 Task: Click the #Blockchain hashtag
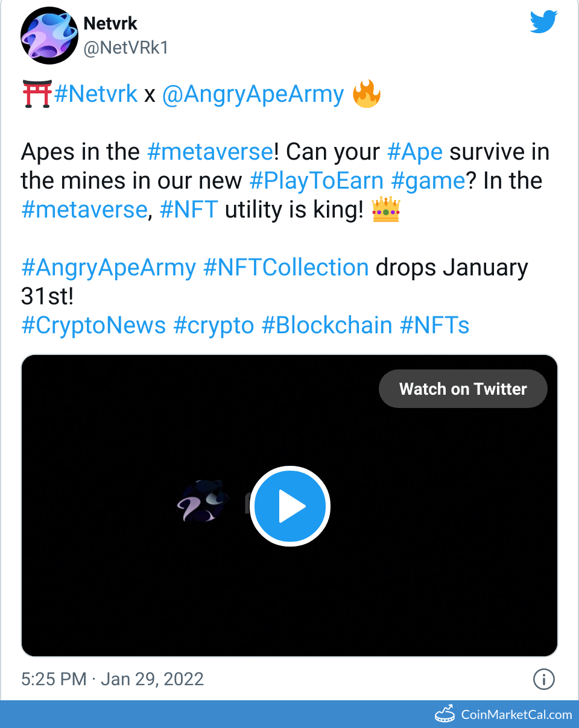tap(327, 325)
